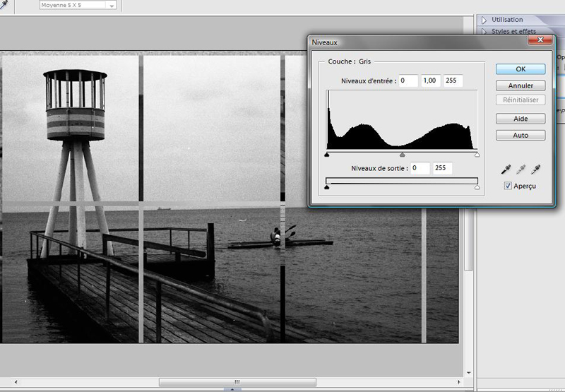Click the input gray midtone slider under histogram
This screenshot has height=392, width=565.
click(x=402, y=155)
